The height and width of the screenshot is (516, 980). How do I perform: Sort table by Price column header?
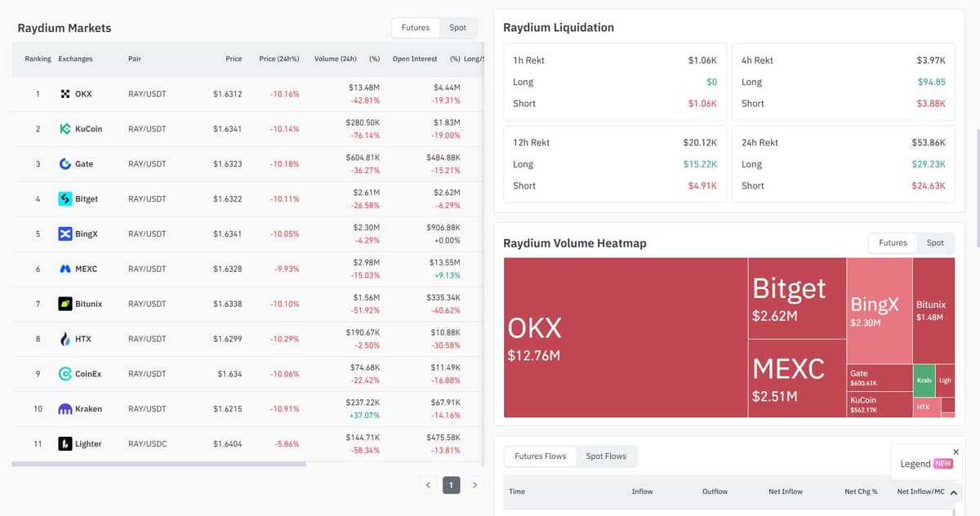(234, 59)
